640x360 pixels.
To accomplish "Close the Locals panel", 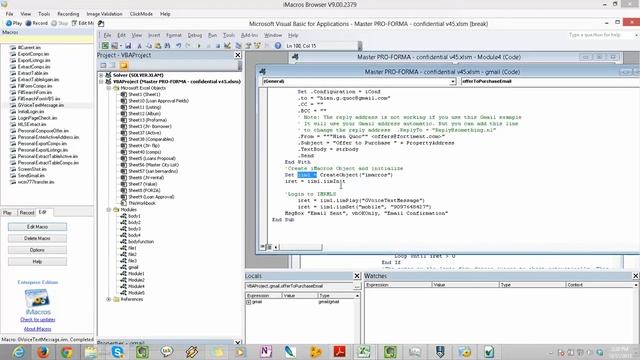I will click(357, 276).
